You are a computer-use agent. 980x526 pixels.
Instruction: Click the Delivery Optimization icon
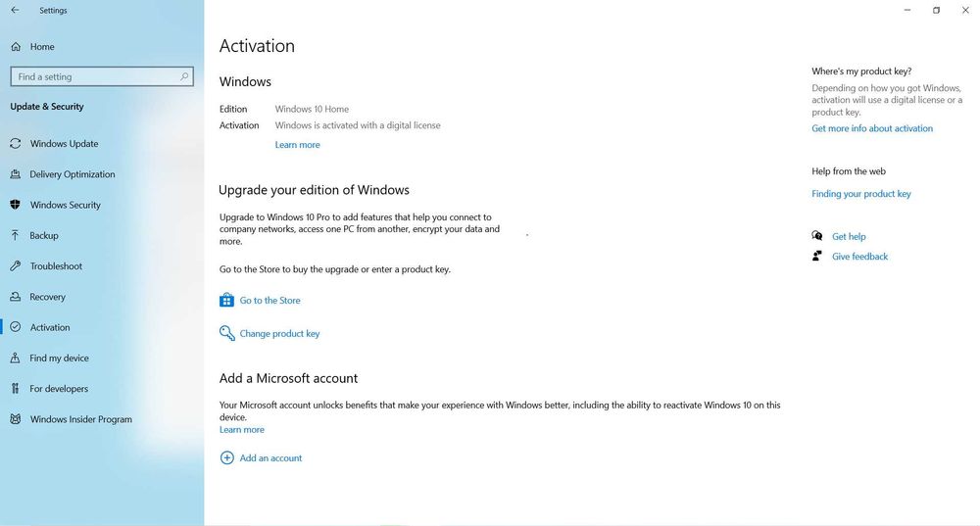tap(16, 174)
